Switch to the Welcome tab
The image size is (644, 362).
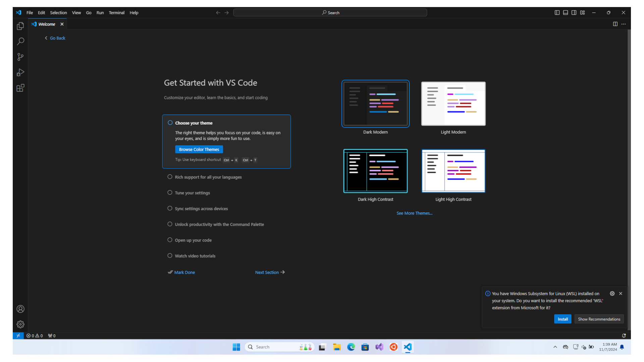pyautogui.click(x=47, y=24)
